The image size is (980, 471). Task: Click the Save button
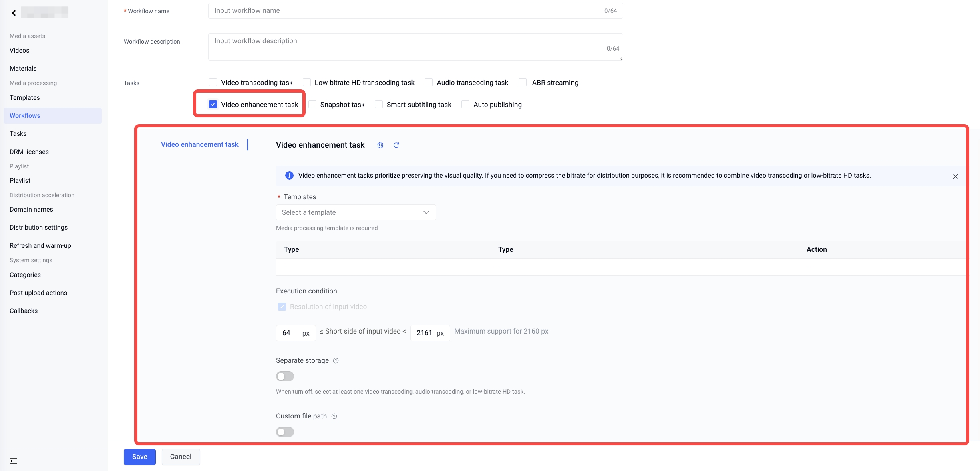pyautogui.click(x=139, y=457)
